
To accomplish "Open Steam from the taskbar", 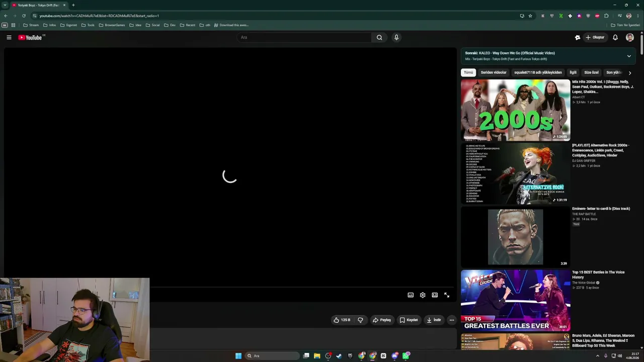I will click(x=339, y=356).
